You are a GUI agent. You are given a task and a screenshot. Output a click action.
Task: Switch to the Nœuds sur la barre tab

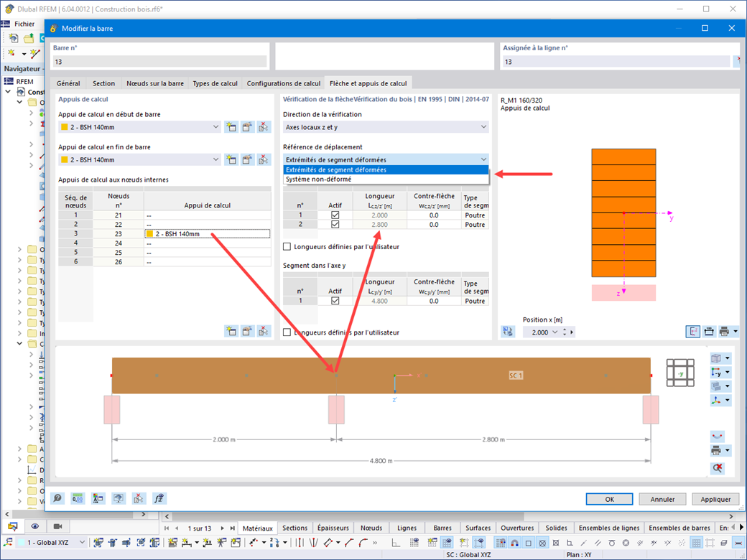pos(155,83)
